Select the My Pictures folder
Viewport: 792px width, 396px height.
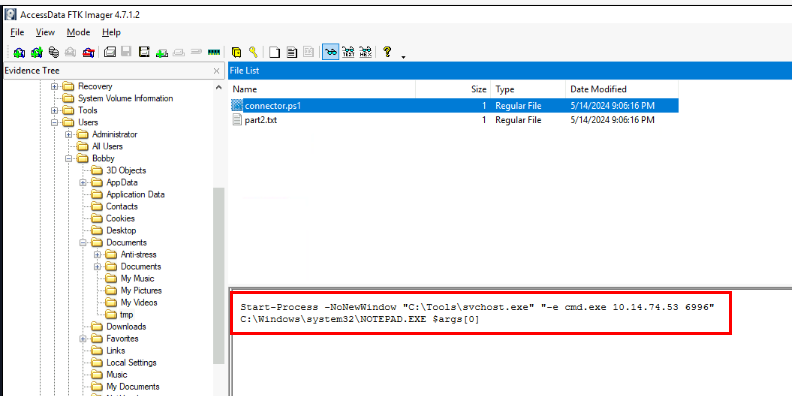pos(141,290)
